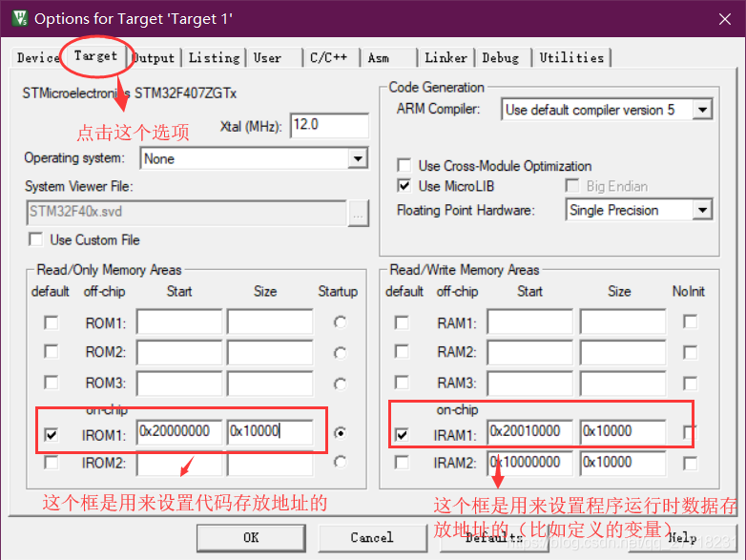
Task: Edit IRAM2 Start address 0x10000000
Action: coord(530,464)
